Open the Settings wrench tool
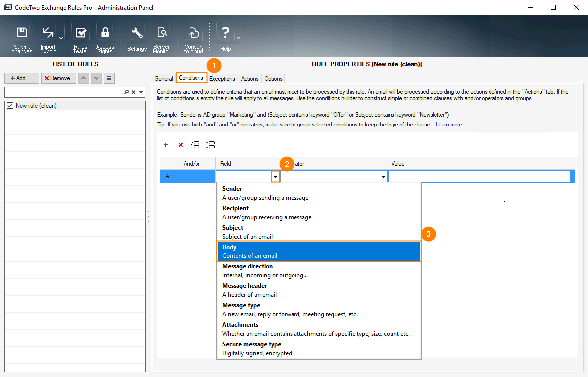Screen dimensions: 588x377 point(137,38)
